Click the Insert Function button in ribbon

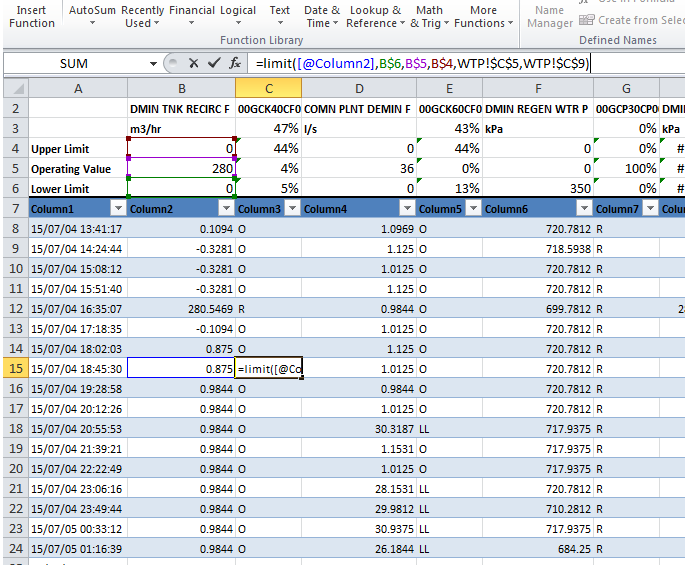tap(32, 16)
